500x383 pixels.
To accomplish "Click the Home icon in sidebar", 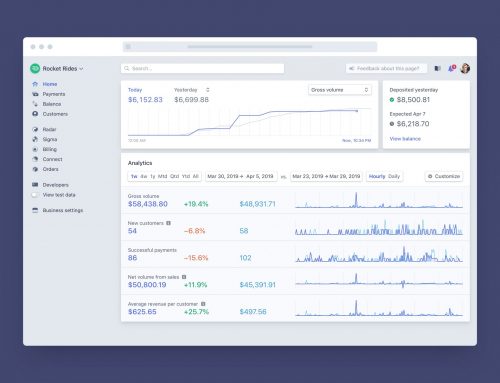I will click(x=35, y=84).
